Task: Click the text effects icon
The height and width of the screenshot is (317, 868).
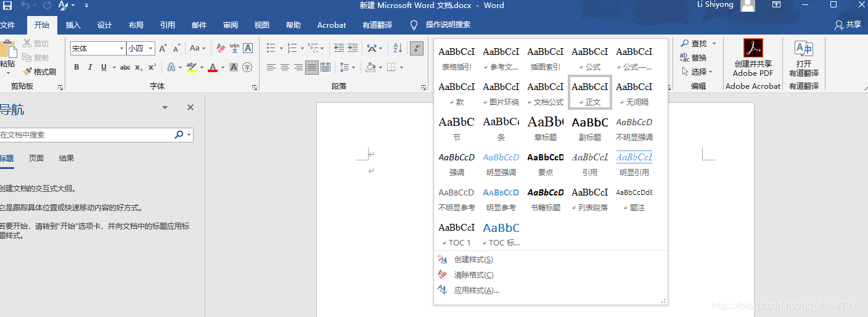Action: coord(171,67)
